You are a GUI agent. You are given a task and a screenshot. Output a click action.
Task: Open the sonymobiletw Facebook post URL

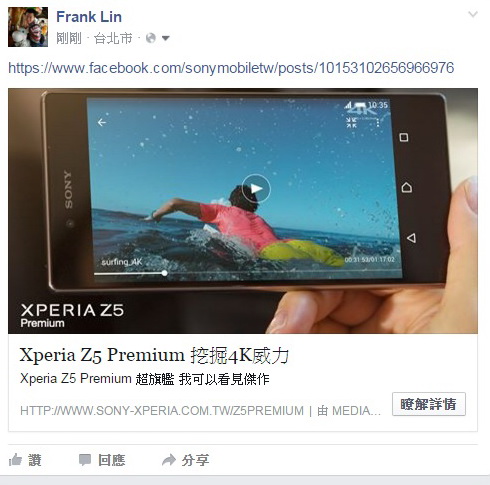point(231,68)
